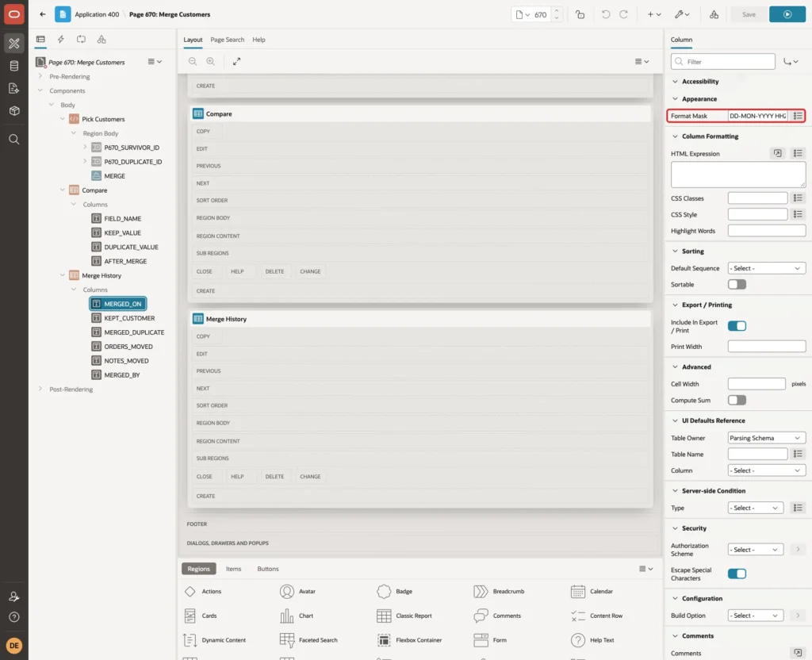
Task: Open the Help question mark icon
Action: [x=14, y=617]
